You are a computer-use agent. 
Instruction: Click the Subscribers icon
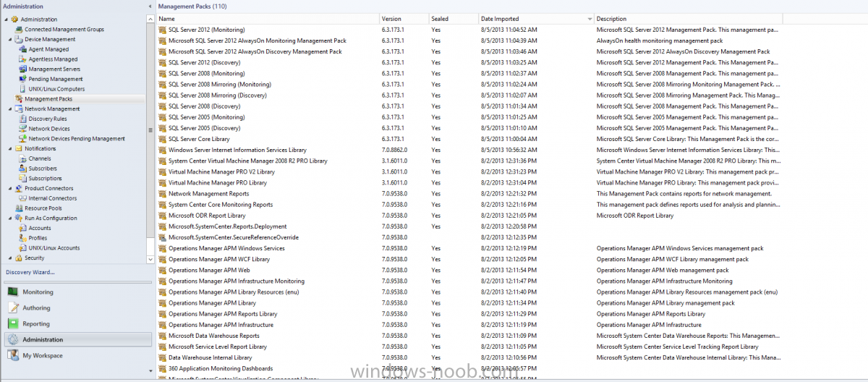[x=23, y=169]
